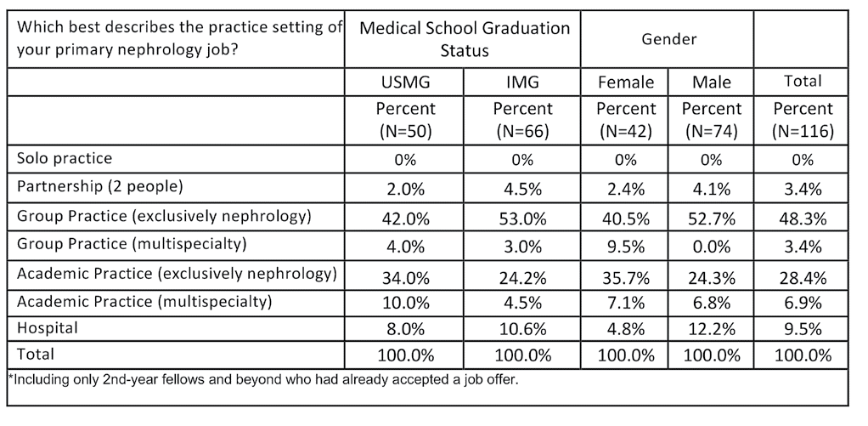
Task: Click the footnote about 2nd-year fellows
Action: 263,379
